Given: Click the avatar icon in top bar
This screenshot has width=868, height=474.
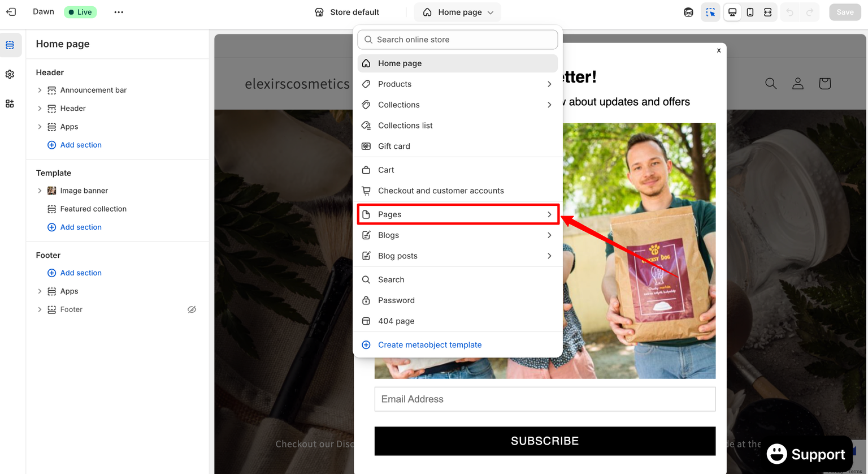Looking at the screenshot, I should point(688,12).
